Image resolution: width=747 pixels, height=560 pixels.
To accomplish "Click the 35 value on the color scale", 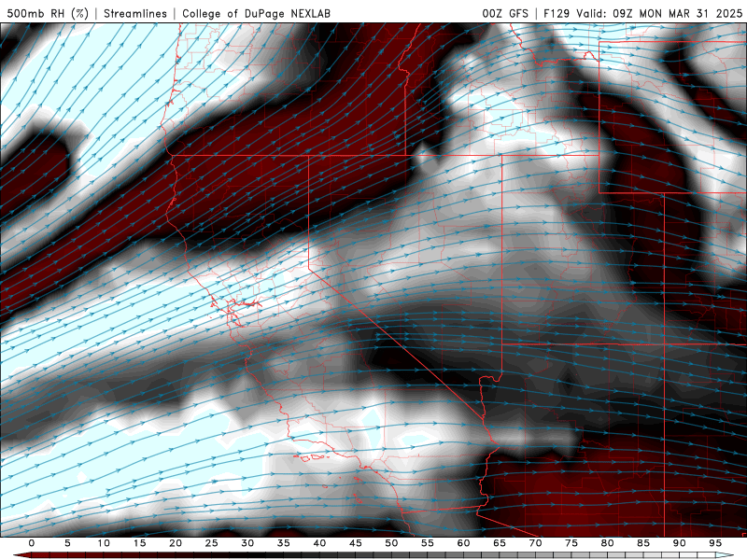I will click(283, 543).
